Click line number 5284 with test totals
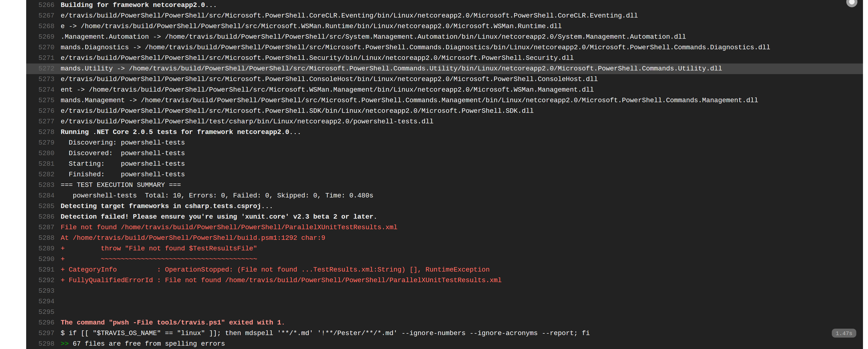868x349 pixels. [46, 196]
